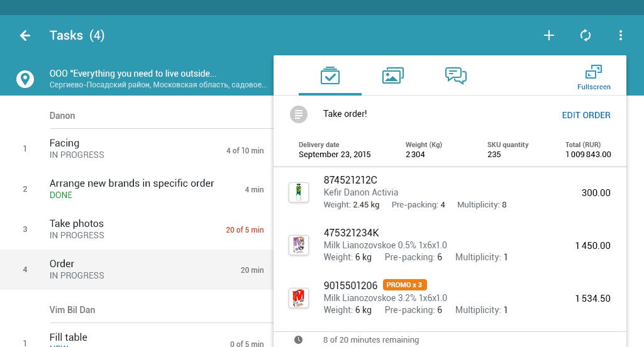
Task: Click the clock icon by remaining time
Action: [x=299, y=339]
